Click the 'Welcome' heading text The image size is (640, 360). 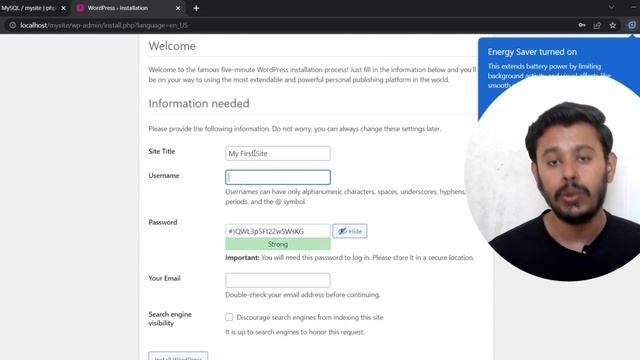(172, 46)
